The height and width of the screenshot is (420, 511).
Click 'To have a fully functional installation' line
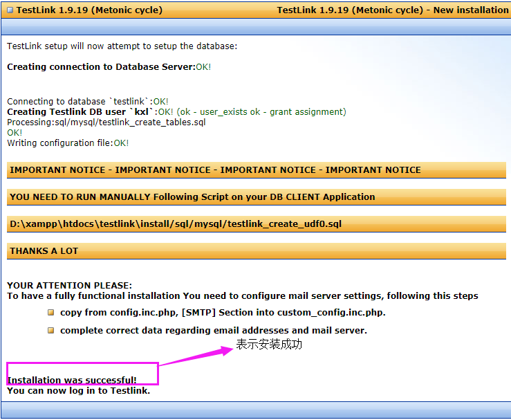point(243,296)
